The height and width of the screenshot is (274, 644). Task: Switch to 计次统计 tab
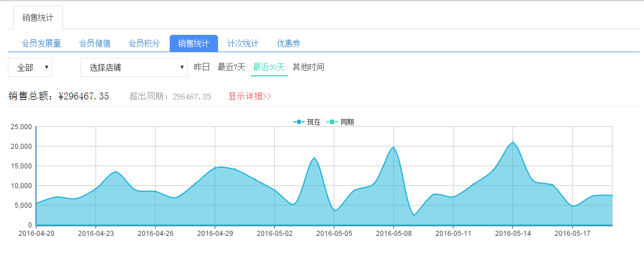click(x=243, y=43)
